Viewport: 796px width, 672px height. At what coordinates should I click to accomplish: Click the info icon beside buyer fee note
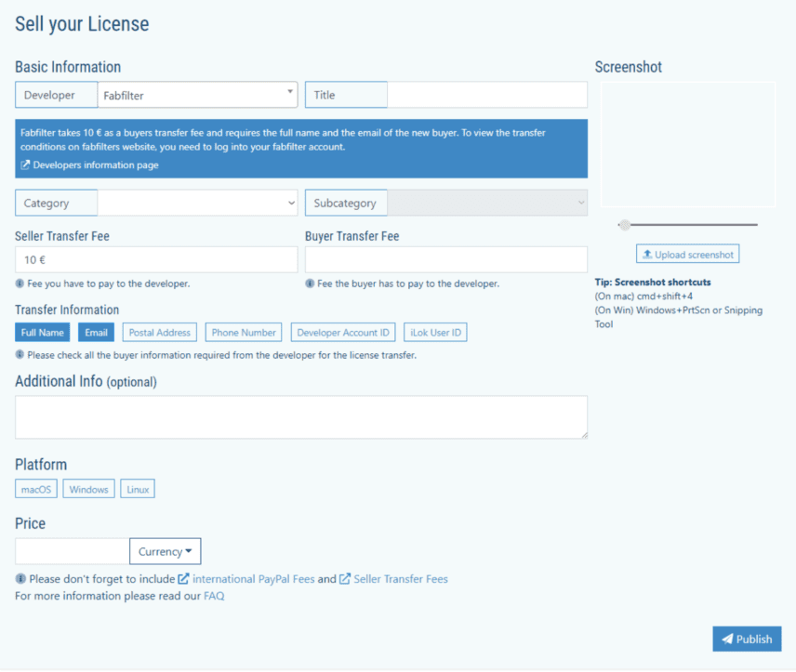click(310, 283)
